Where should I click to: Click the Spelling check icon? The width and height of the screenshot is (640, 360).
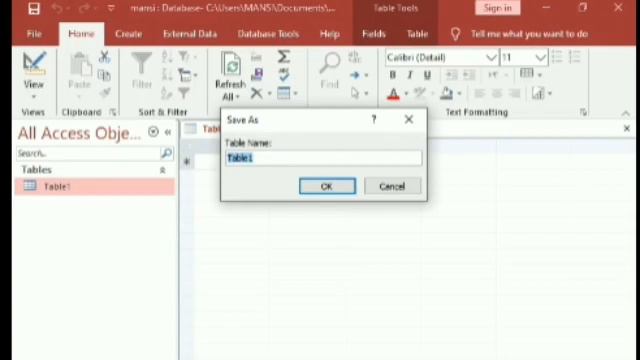point(284,75)
